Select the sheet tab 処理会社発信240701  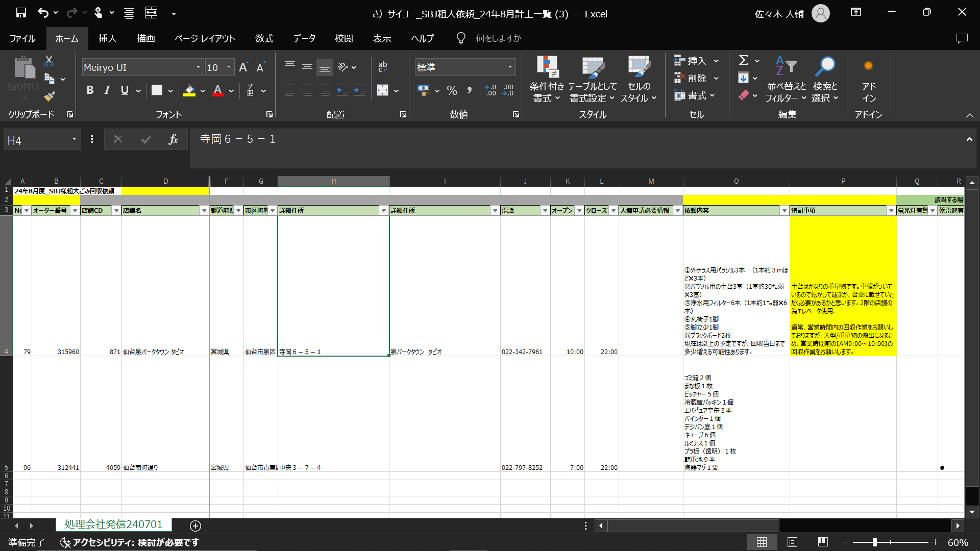(x=113, y=524)
